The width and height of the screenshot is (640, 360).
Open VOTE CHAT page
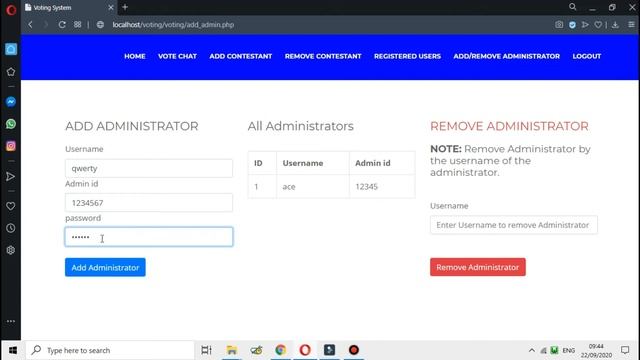click(177, 56)
